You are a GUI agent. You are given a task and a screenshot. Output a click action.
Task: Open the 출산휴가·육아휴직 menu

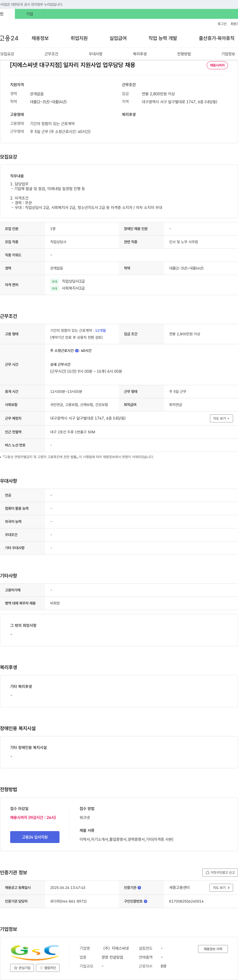coord(216,38)
